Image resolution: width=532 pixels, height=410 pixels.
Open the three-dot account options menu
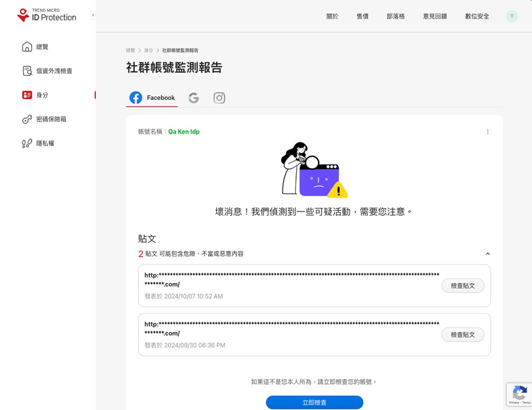[488, 132]
